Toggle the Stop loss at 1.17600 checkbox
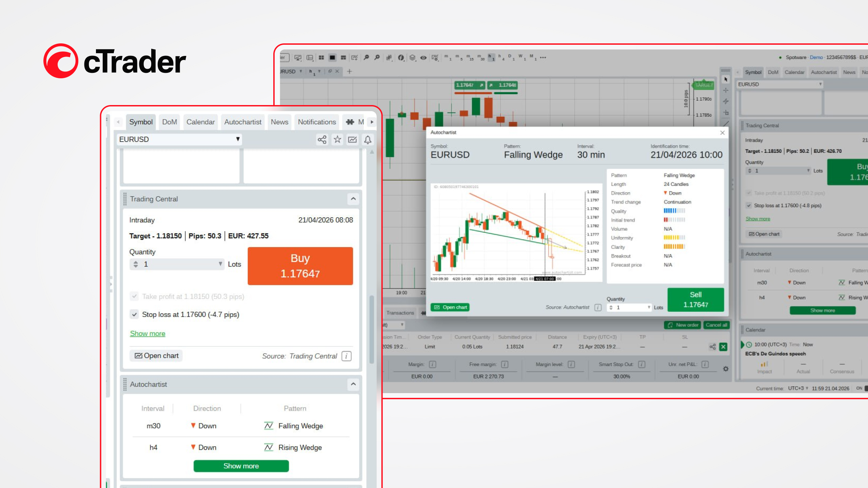This screenshot has height=488, width=868. [x=134, y=314]
